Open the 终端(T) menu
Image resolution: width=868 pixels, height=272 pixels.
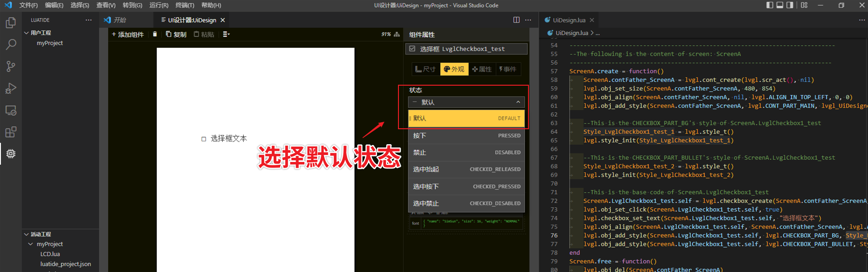pyautogui.click(x=185, y=5)
